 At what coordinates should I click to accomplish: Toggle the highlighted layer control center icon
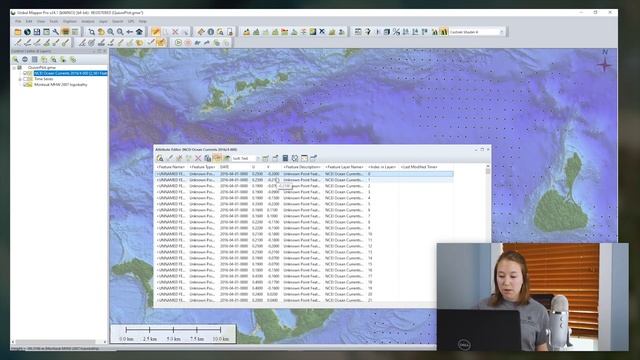point(65,32)
